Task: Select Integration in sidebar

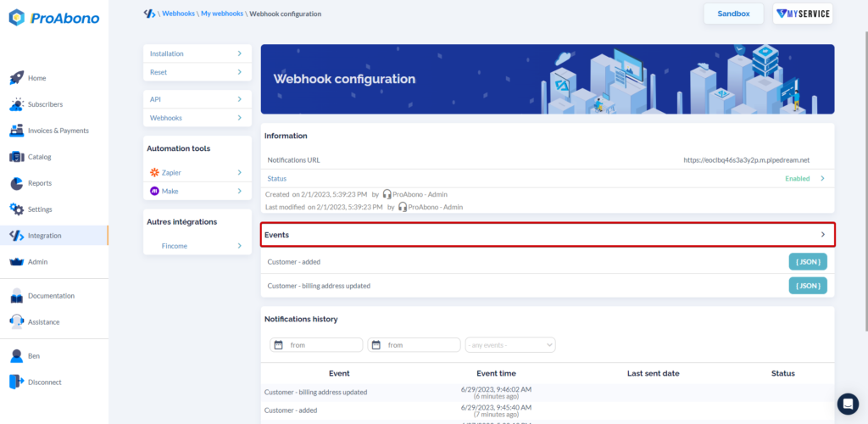Action: click(x=54, y=235)
